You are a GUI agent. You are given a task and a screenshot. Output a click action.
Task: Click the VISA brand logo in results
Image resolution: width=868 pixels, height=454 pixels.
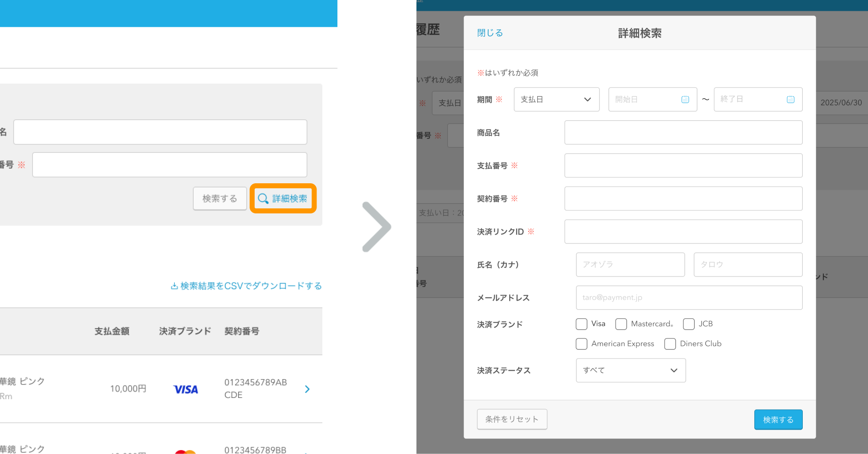pyautogui.click(x=185, y=389)
